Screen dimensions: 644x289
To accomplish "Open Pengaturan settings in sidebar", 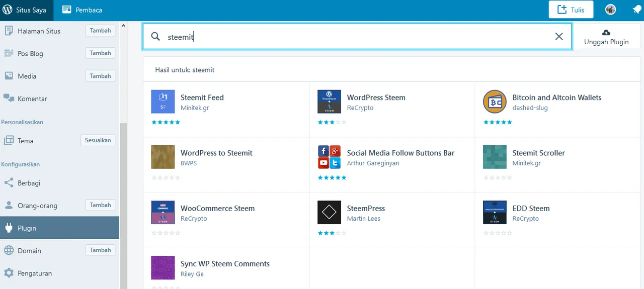I will 35,273.
